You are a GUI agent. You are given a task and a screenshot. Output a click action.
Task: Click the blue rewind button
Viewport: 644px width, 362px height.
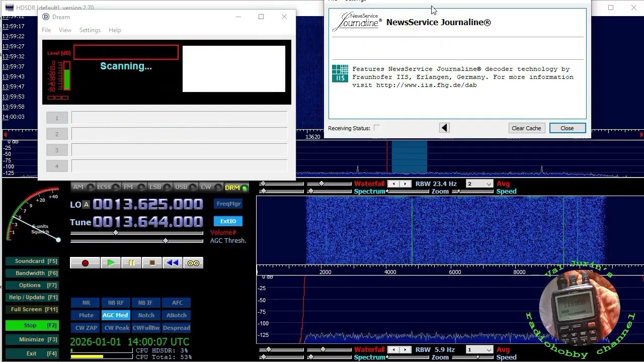click(x=173, y=263)
